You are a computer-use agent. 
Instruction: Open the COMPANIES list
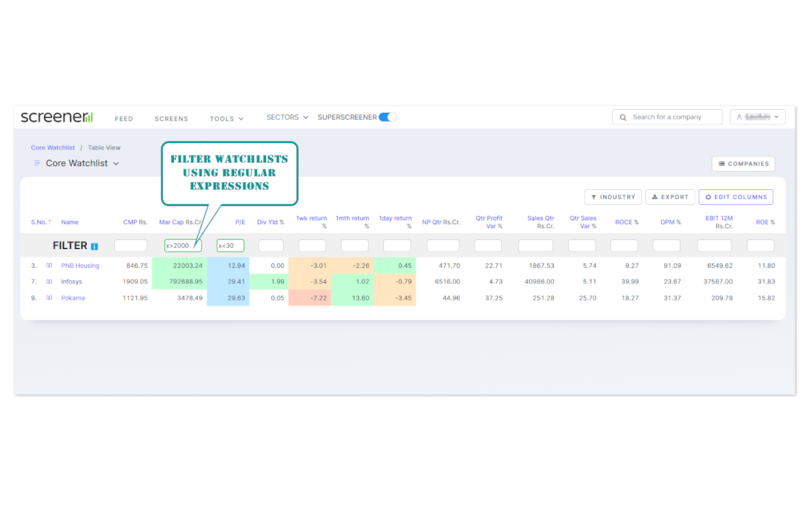(x=743, y=164)
